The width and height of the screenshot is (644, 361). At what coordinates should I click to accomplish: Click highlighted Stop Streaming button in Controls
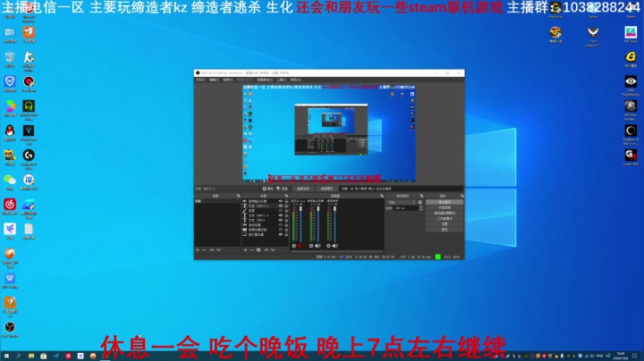click(445, 202)
